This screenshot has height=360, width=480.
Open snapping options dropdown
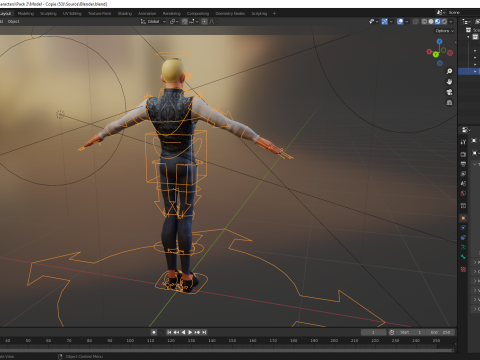pyautogui.click(x=194, y=22)
